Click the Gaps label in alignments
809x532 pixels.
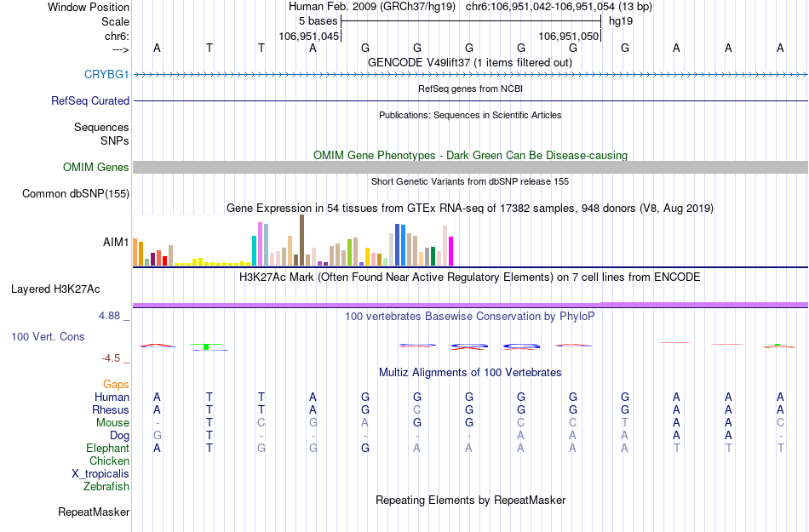[116, 384]
